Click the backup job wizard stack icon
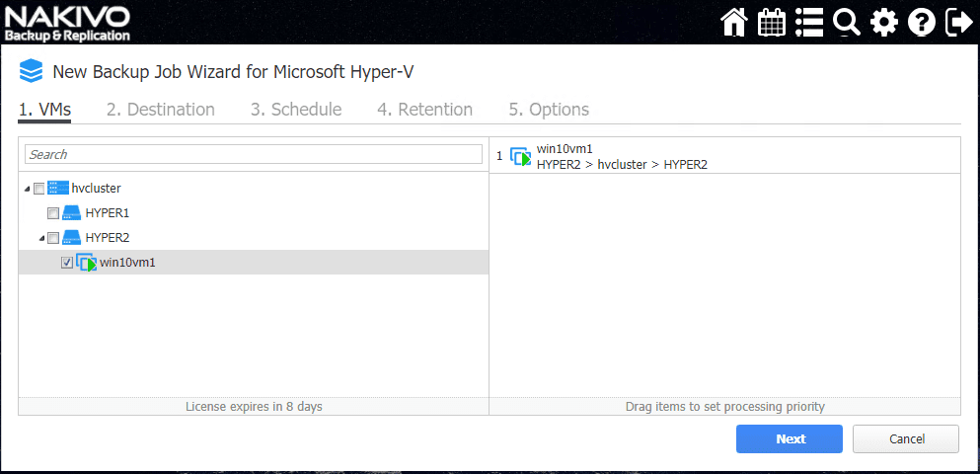The image size is (980, 474). click(x=31, y=71)
